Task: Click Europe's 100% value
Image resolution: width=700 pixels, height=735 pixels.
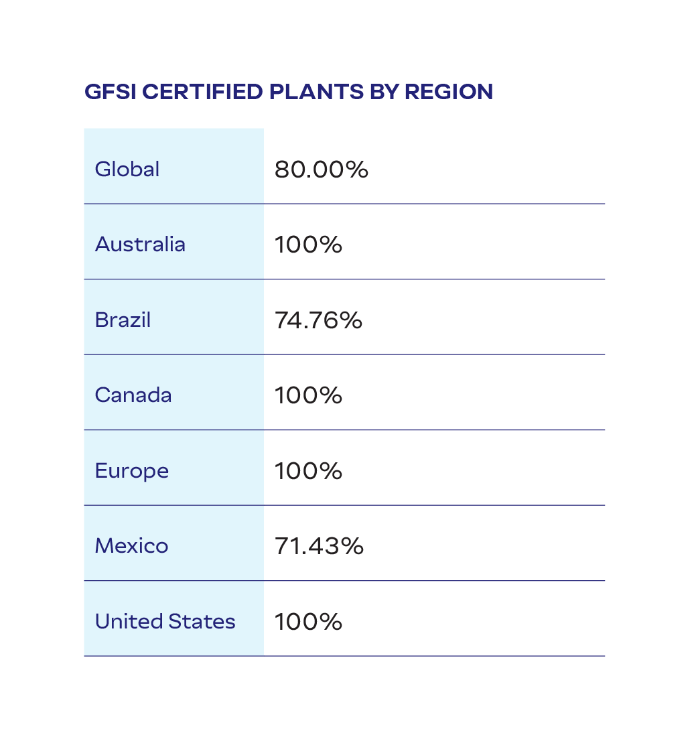Action: pos(308,471)
